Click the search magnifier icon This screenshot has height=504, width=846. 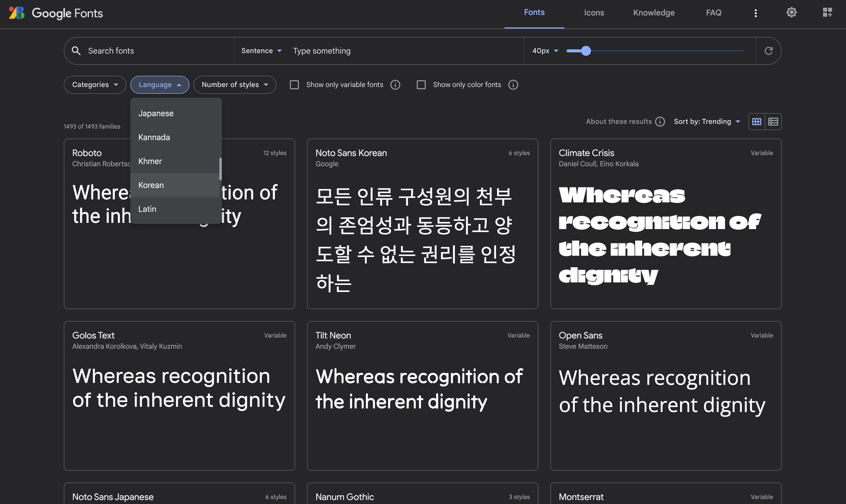(x=76, y=51)
